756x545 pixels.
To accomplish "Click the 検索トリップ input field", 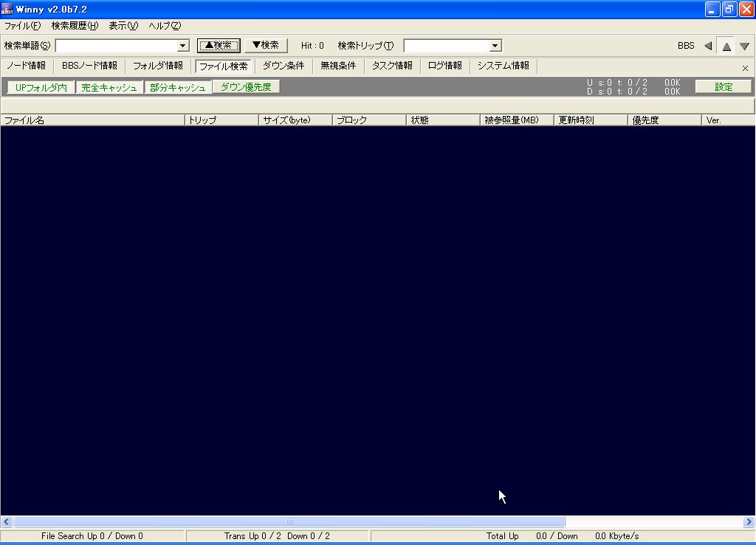I will point(447,46).
